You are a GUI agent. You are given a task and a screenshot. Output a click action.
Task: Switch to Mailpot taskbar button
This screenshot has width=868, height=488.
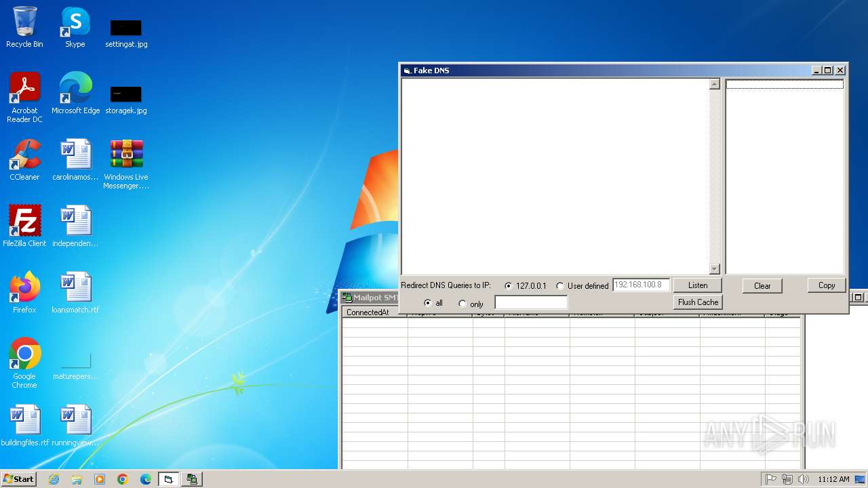pyautogui.click(x=193, y=479)
